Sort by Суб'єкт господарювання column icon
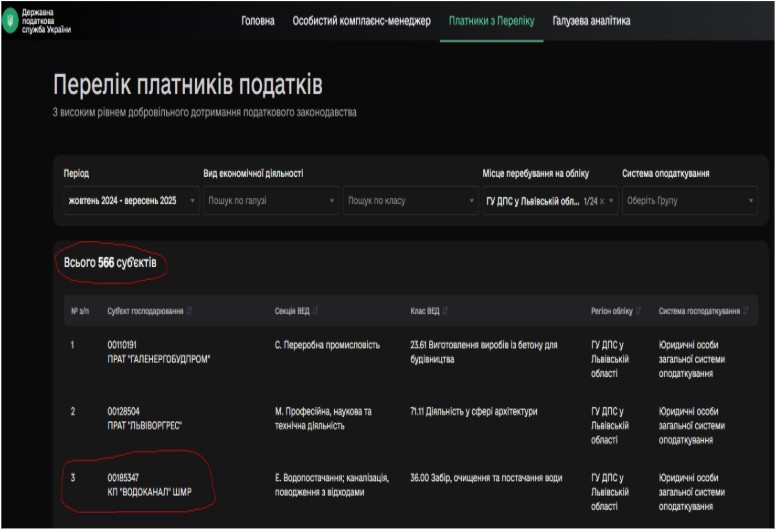The height and width of the screenshot is (530, 775). (x=189, y=311)
